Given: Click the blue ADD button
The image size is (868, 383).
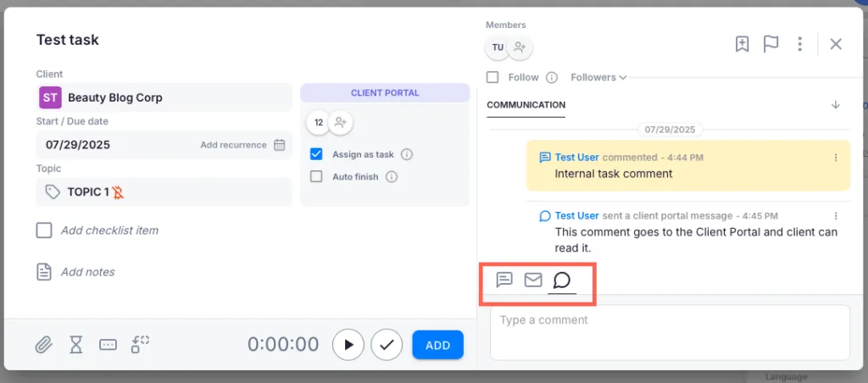Looking at the screenshot, I should tap(438, 345).
